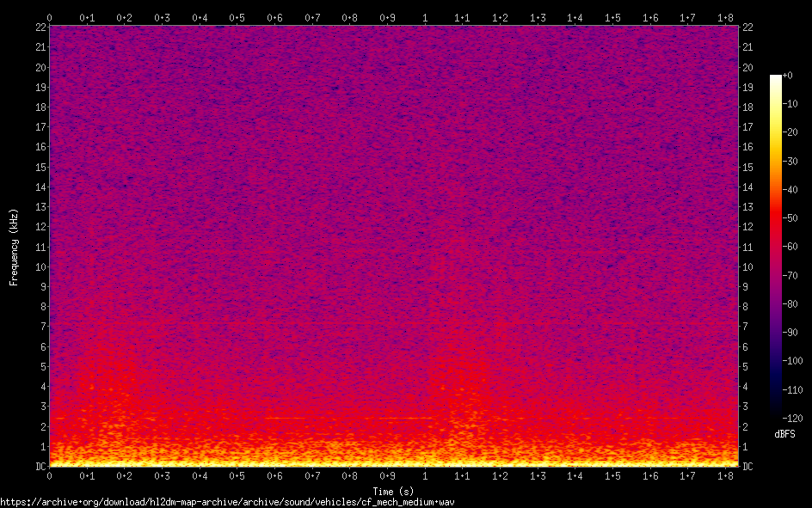The height and width of the screenshot is (508, 812).
Task: Select the -60 label on the dBFS scale
Action: [791, 248]
